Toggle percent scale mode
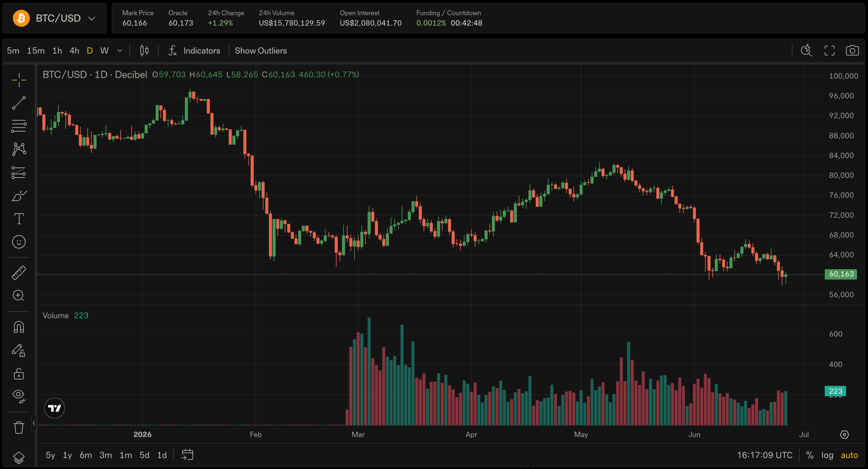Screen dimensions: 868x469 [x=810, y=455]
